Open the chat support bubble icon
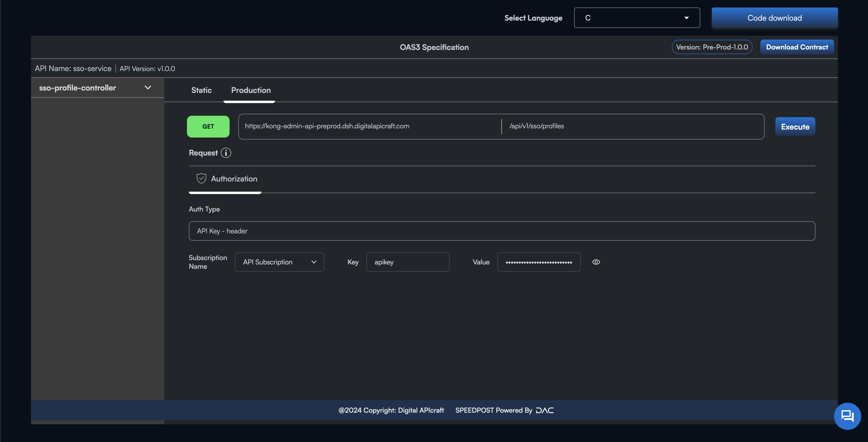The width and height of the screenshot is (868, 442). [x=847, y=416]
